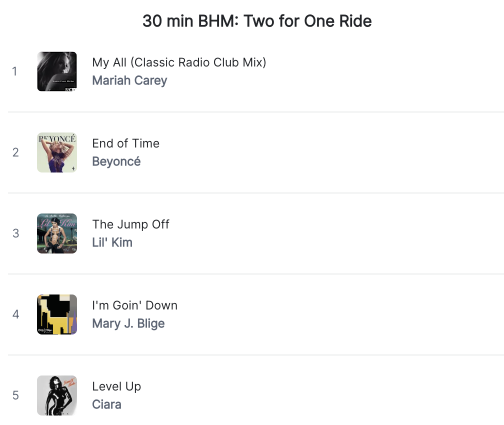The width and height of the screenshot is (504, 425).
Task: Select the track "My All (Classic Radio Club Mix)"
Action: [x=179, y=62]
